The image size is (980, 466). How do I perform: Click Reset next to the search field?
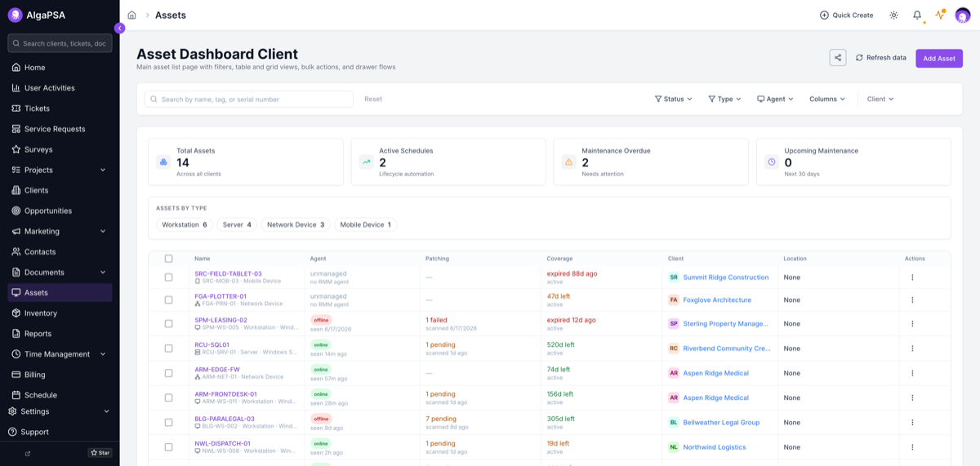pyautogui.click(x=373, y=99)
